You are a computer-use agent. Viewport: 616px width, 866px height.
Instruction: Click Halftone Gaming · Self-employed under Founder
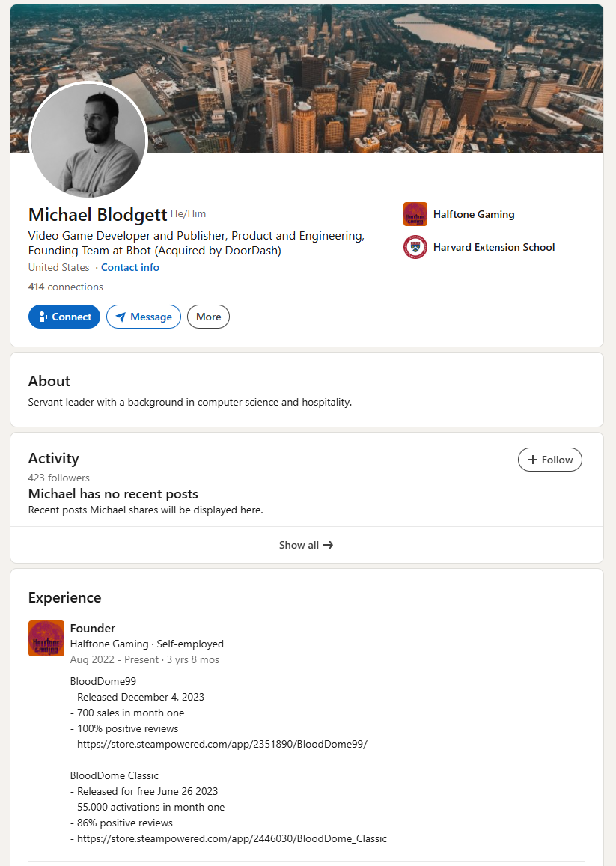pos(147,644)
